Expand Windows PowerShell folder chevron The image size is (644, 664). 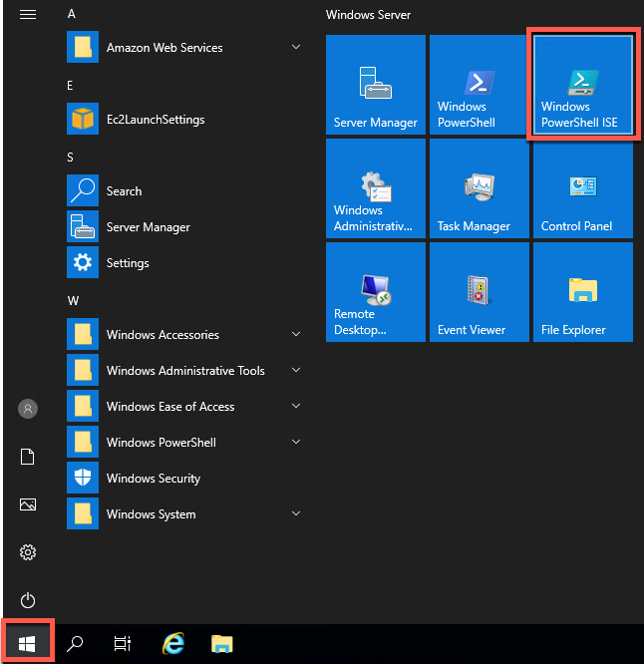pos(296,442)
